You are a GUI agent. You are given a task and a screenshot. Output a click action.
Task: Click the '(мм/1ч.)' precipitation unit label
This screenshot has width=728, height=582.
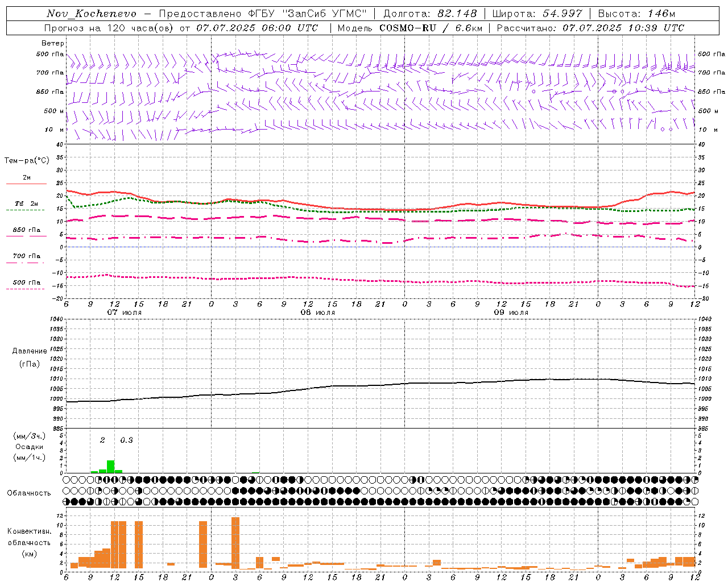[x=30, y=458]
